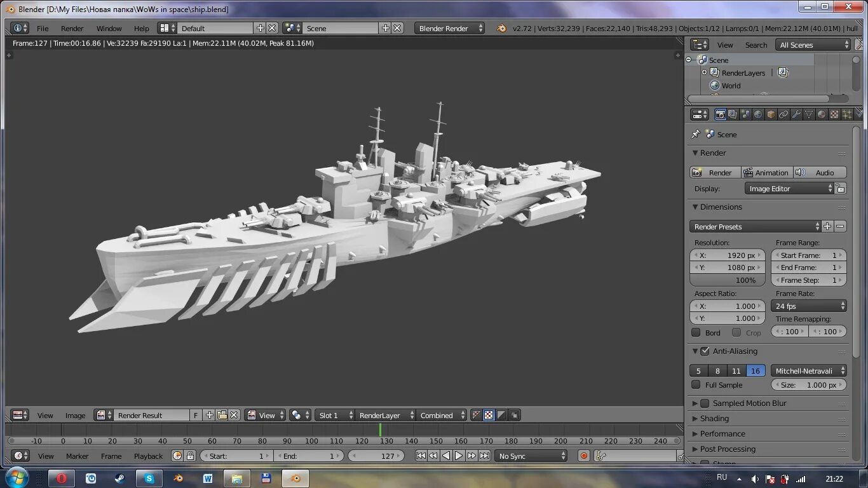This screenshot has width=868, height=488.
Task: Open the No Sync dropdown
Action: (x=531, y=456)
